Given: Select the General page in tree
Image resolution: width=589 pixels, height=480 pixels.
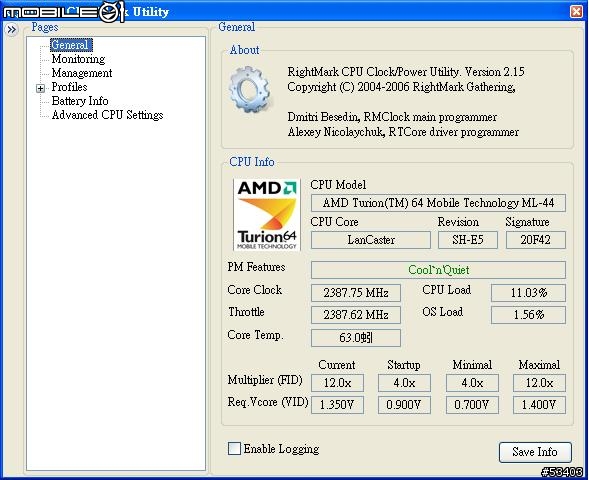Looking at the screenshot, I should point(71,45).
